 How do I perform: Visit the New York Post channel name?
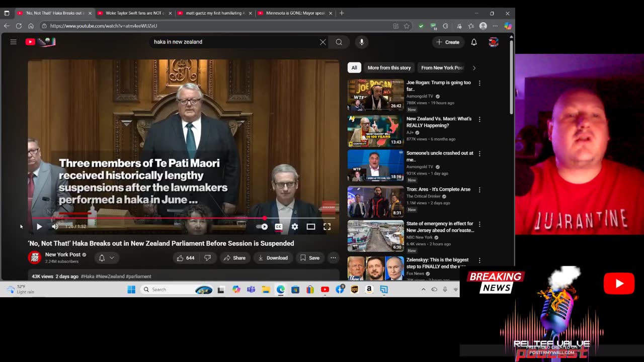pyautogui.click(x=63, y=254)
